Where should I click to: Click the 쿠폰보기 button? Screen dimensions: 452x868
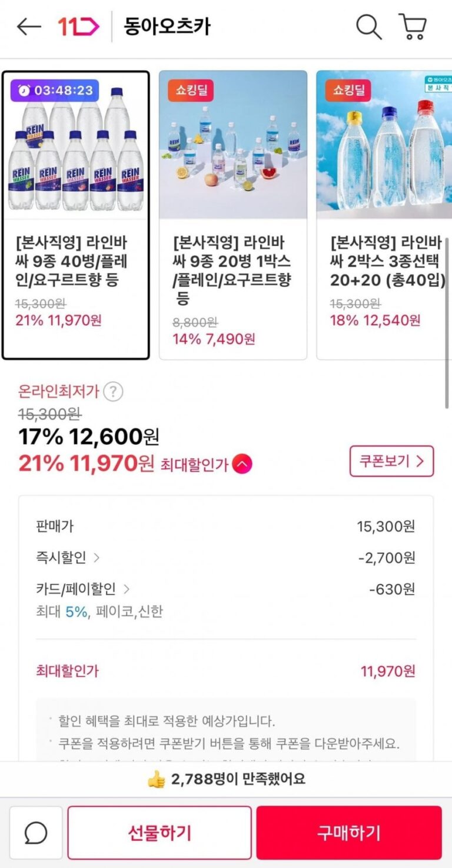(x=391, y=461)
